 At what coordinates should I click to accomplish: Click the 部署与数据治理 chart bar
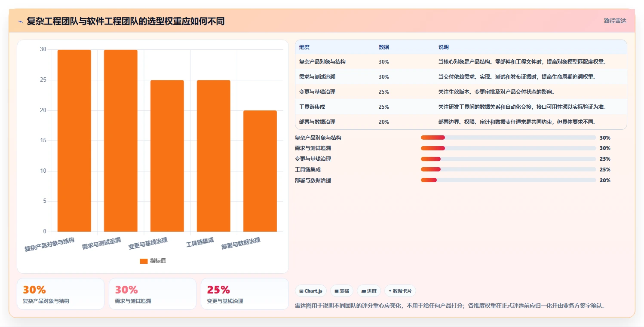tap(260, 171)
